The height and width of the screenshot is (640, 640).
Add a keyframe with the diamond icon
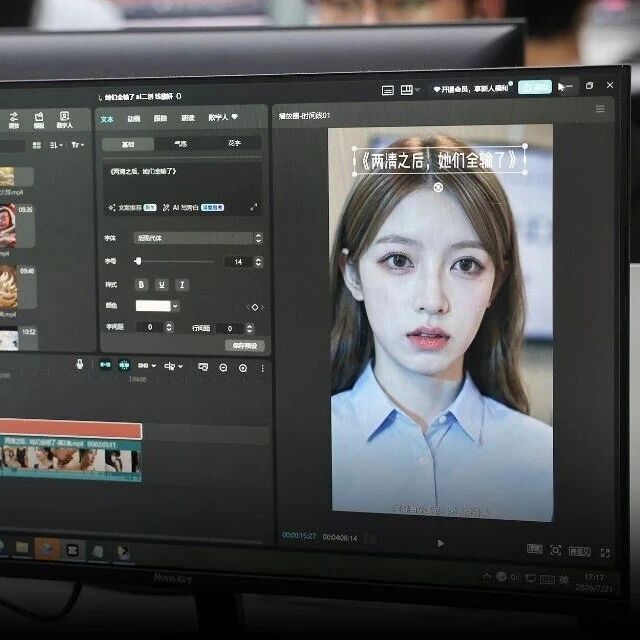[255, 307]
